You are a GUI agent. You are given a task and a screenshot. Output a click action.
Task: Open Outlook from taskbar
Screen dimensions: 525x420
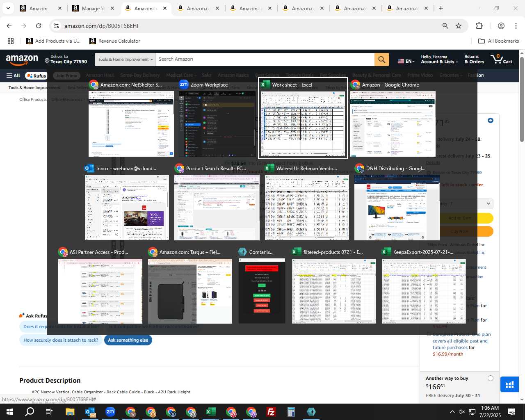pos(90,412)
